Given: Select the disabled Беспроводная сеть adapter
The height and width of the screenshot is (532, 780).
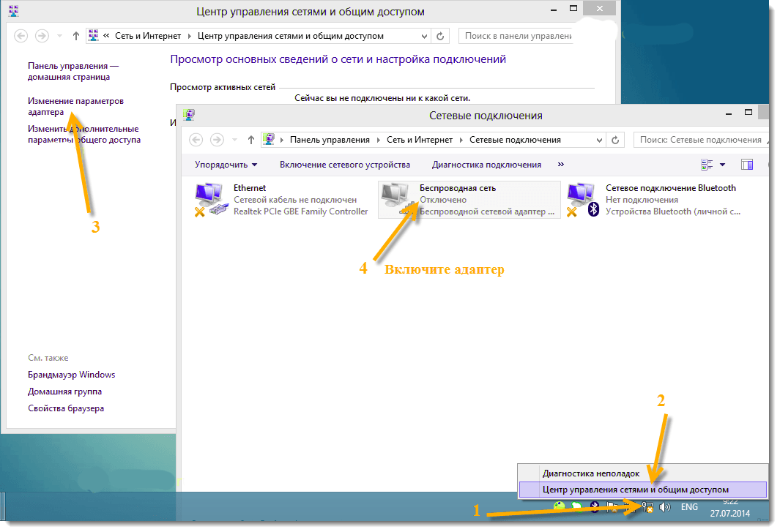Looking at the screenshot, I should [x=469, y=200].
